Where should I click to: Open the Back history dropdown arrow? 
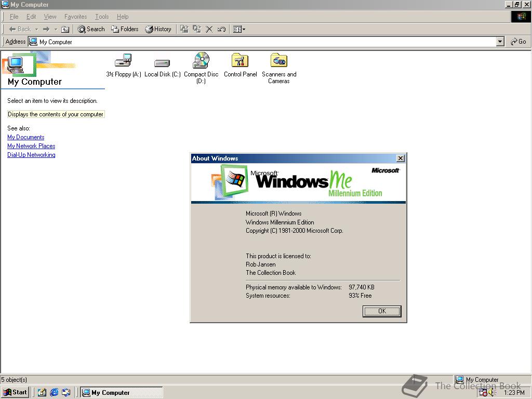tap(37, 29)
